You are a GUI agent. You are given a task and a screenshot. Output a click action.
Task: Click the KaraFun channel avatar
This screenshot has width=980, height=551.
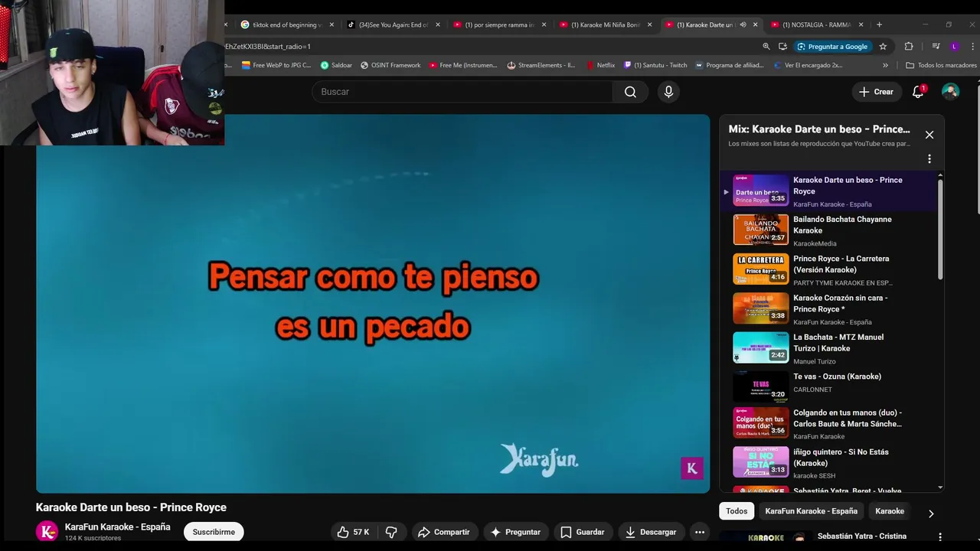[47, 531]
